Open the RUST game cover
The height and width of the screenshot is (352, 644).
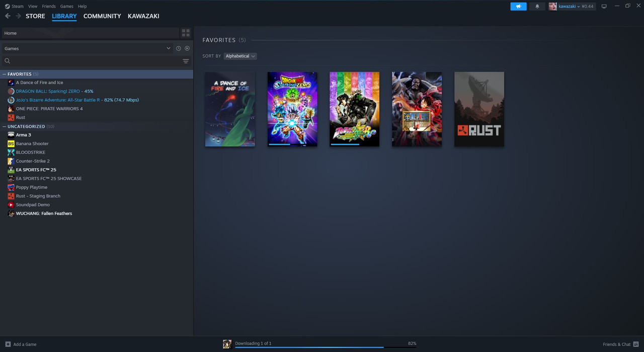point(479,109)
